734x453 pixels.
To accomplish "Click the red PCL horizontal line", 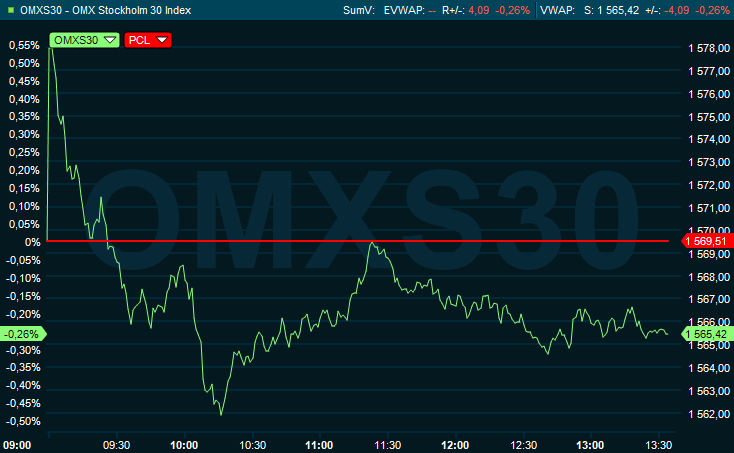I will click(x=358, y=241).
